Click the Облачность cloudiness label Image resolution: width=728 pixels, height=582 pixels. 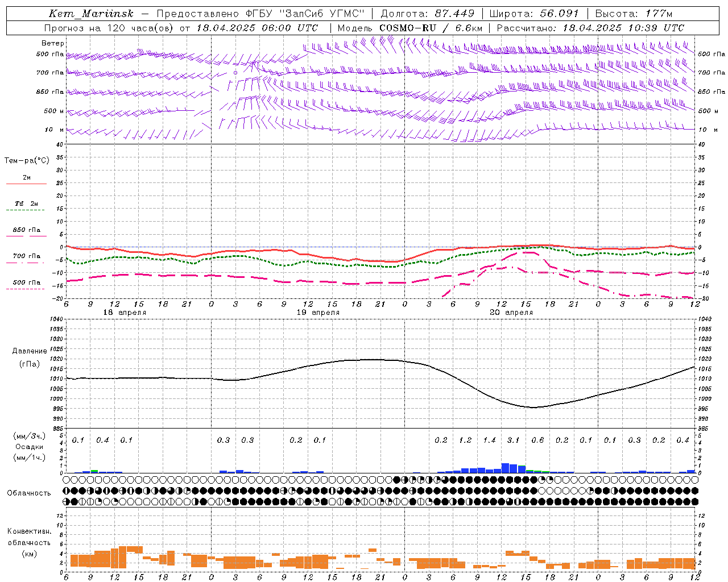point(29,493)
